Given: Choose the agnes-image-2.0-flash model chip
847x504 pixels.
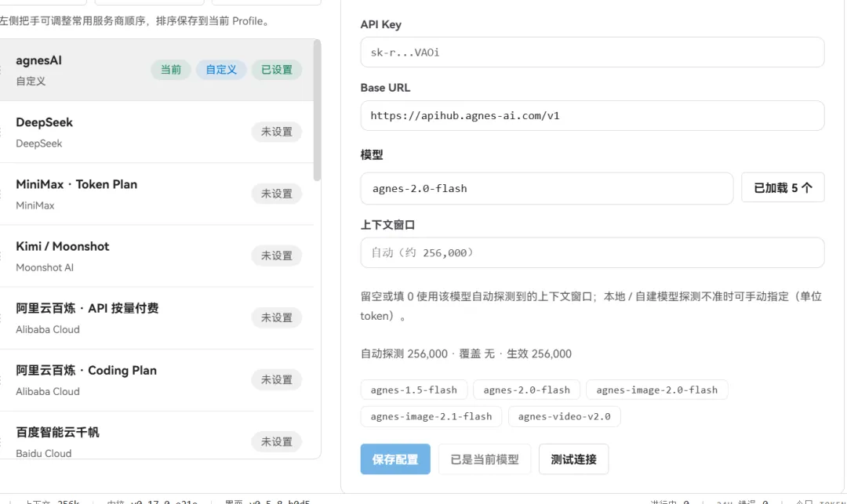Looking at the screenshot, I should point(657,390).
